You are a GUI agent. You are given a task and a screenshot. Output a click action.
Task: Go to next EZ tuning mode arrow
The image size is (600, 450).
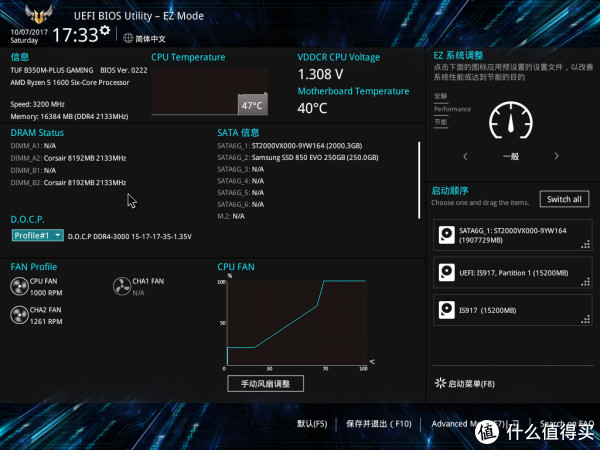tap(556, 156)
